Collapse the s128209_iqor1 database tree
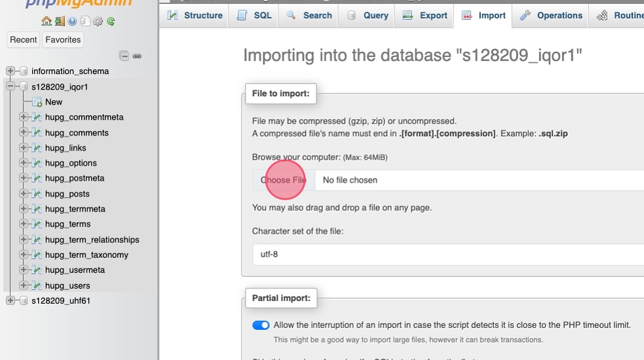The height and width of the screenshot is (360, 644). coord(10,86)
